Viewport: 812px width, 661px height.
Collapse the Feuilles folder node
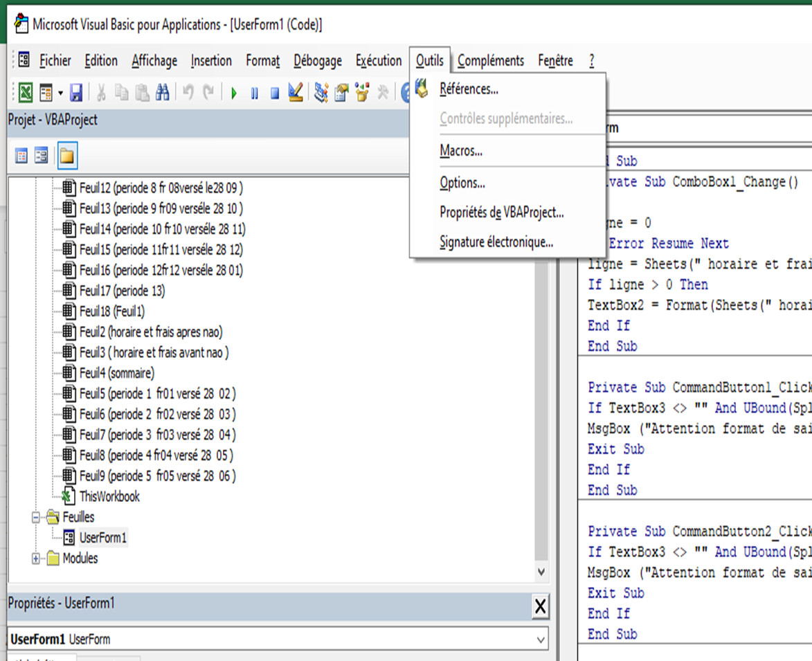pyautogui.click(x=36, y=517)
